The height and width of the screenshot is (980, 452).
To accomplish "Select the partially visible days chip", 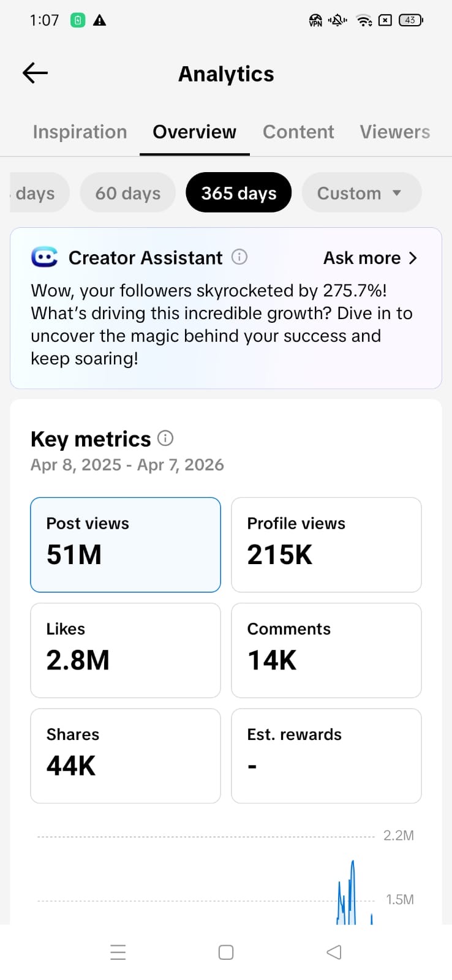I will pyautogui.click(x=37, y=193).
